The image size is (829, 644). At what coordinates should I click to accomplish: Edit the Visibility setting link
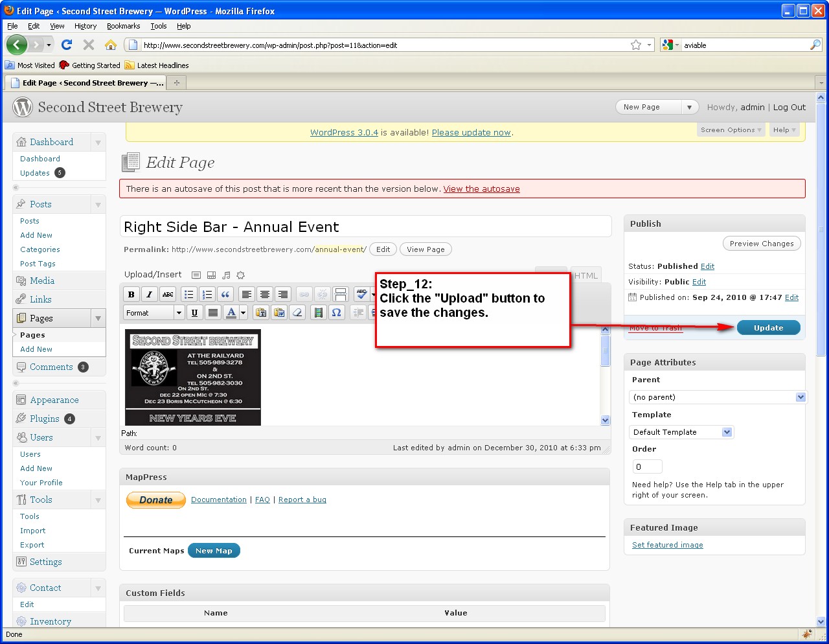699,282
